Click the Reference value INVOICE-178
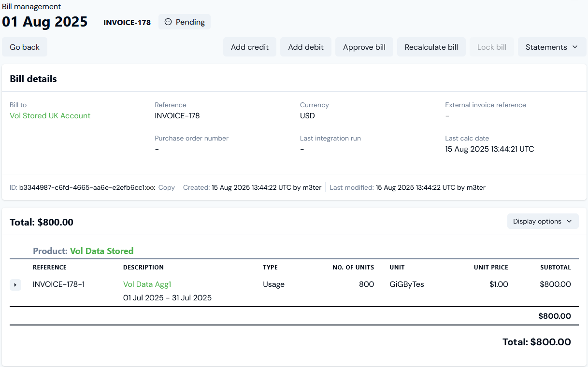 tap(177, 116)
